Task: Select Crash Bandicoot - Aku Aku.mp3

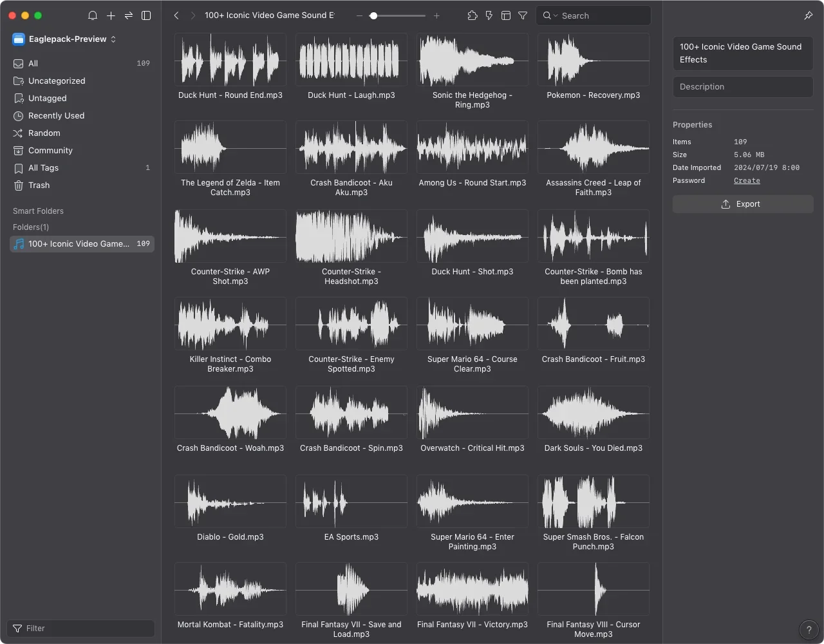Action: (351, 147)
